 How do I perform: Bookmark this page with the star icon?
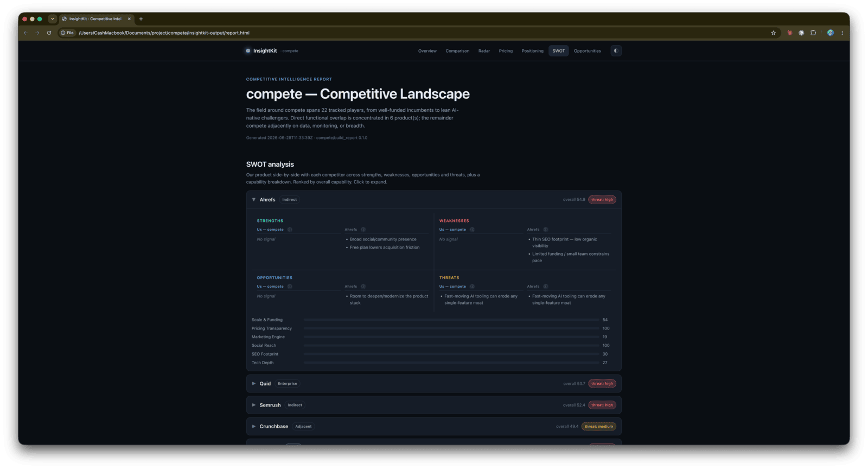[773, 33]
